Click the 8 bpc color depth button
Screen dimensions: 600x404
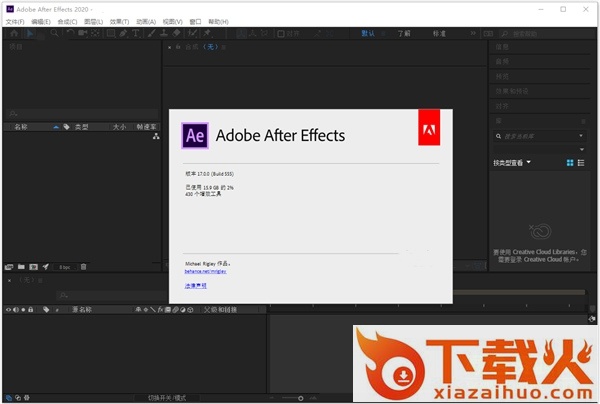65,267
